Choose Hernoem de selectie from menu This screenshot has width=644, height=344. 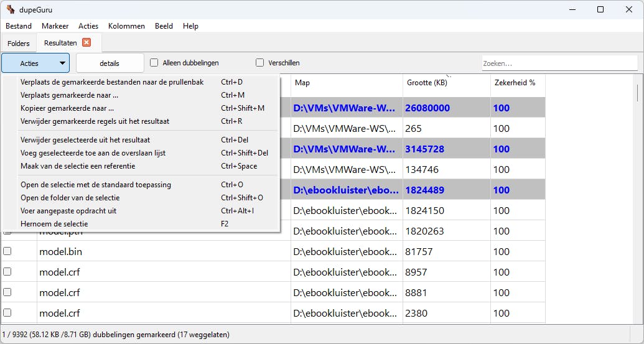pyautogui.click(x=54, y=224)
